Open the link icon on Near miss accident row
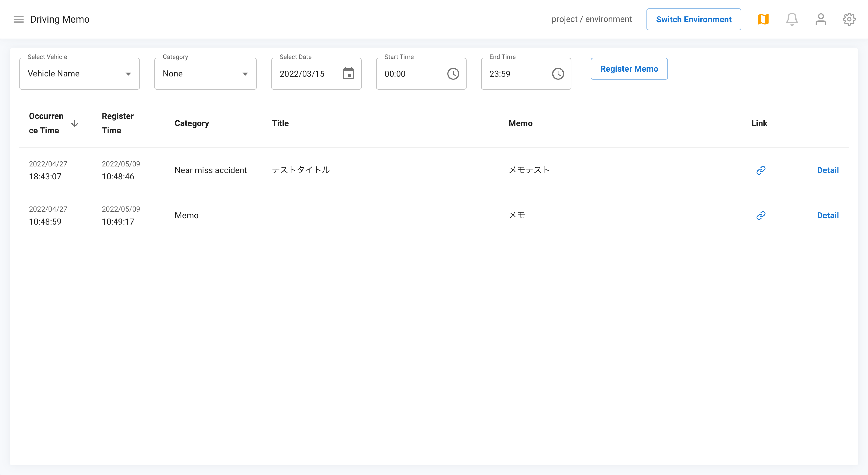868x475 pixels. pos(761,170)
